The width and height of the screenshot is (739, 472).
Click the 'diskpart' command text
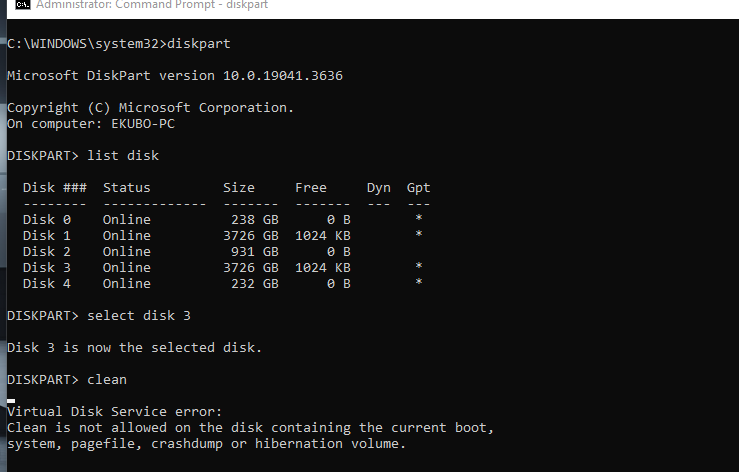tap(198, 44)
